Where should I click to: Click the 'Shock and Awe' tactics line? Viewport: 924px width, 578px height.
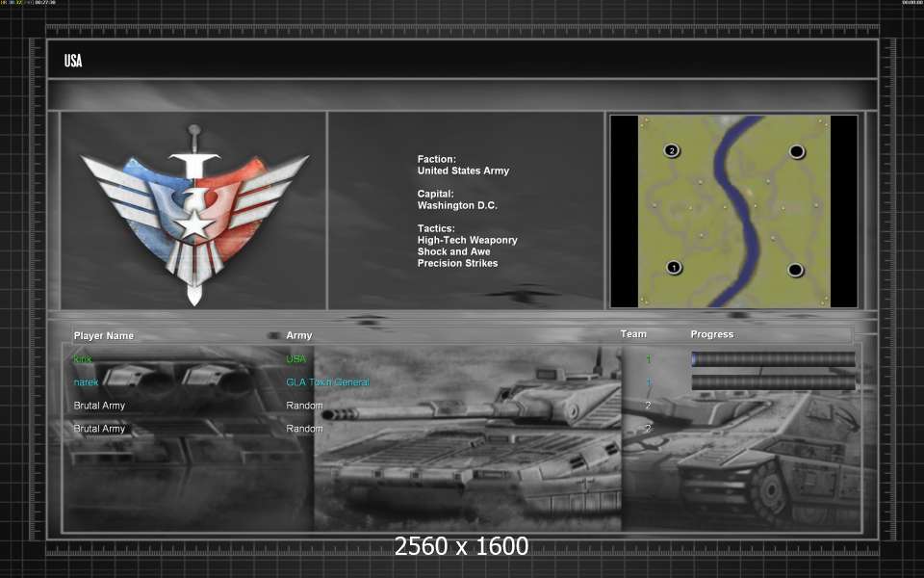coord(453,251)
